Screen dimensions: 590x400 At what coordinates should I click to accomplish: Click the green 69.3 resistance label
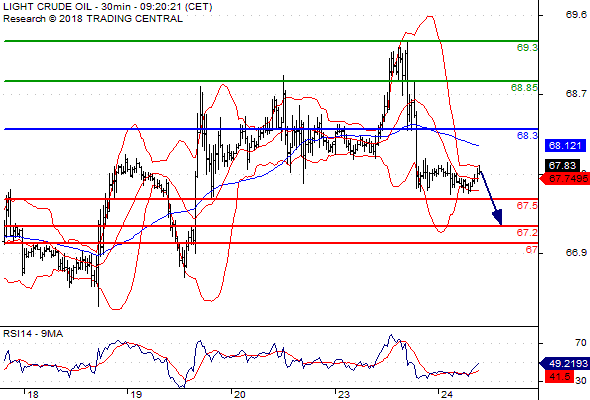click(x=527, y=47)
